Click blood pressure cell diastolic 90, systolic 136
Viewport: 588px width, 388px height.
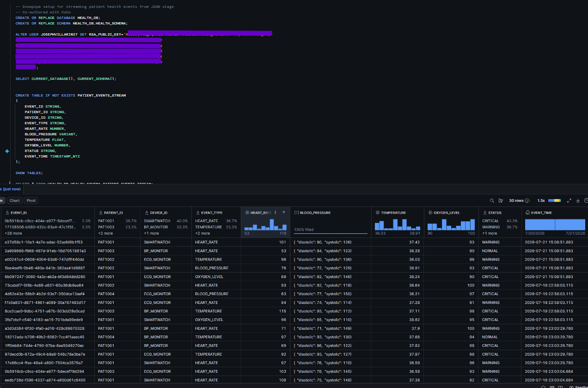[323, 259]
